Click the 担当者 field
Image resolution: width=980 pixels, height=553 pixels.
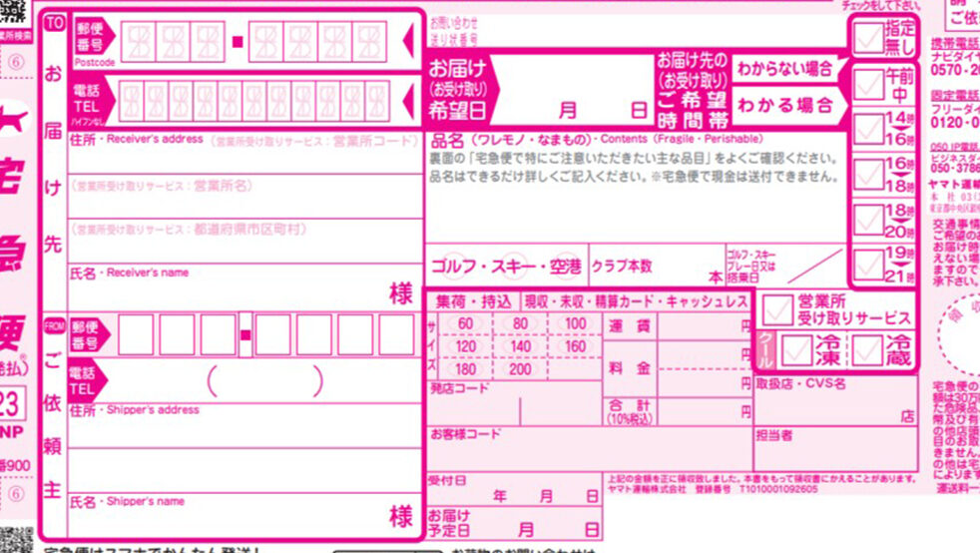pyautogui.click(x=835, y=448)
